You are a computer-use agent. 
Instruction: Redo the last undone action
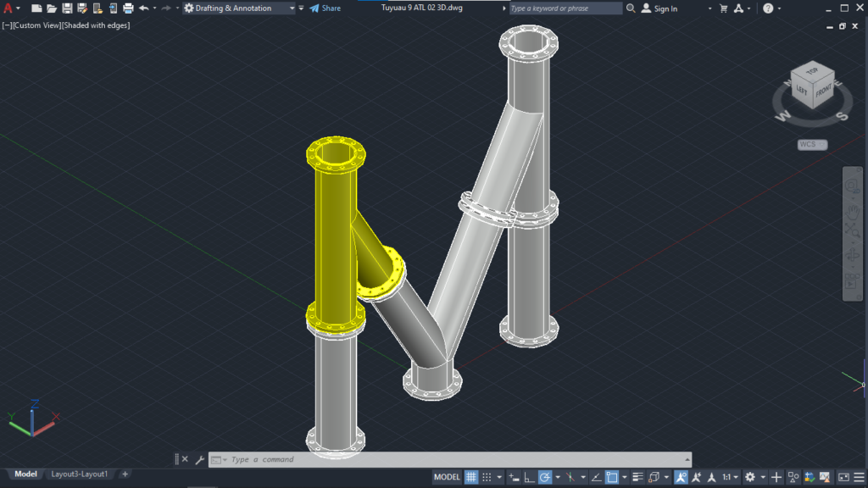(166, 8)
